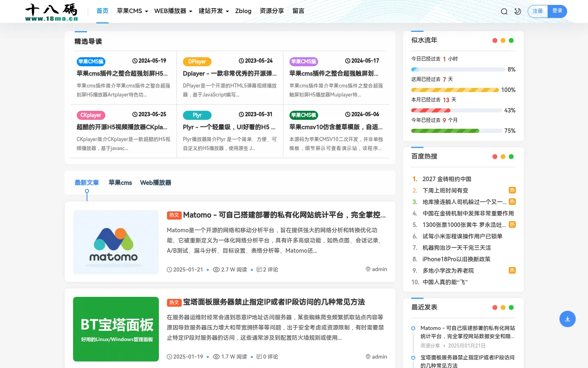588x368 pixels.
Task: Open the Zblog navigation item
Action: click(243, 11)
